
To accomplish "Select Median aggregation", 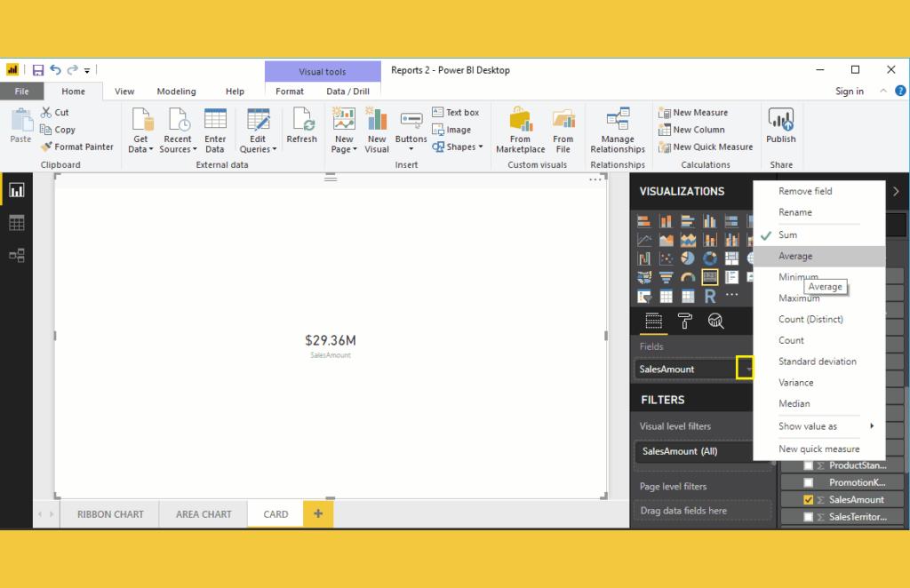I will (x=818, y=403).
